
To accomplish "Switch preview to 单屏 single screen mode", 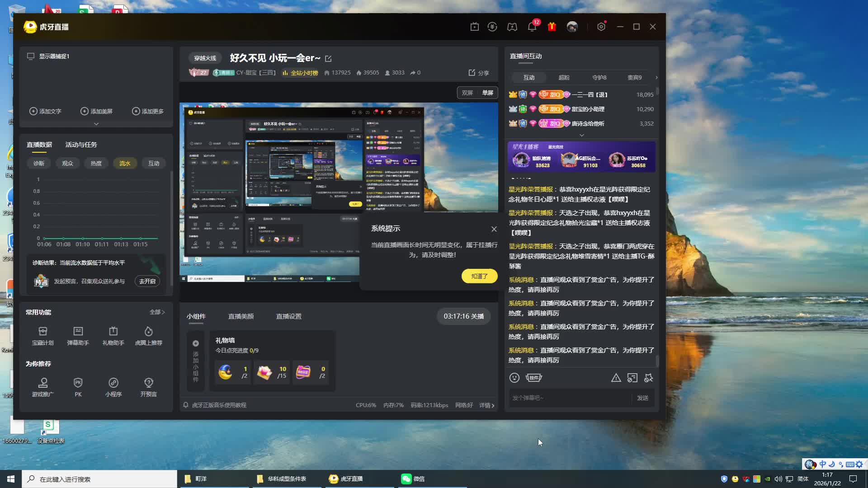I will pyautogui.click(x=487, y=93).
